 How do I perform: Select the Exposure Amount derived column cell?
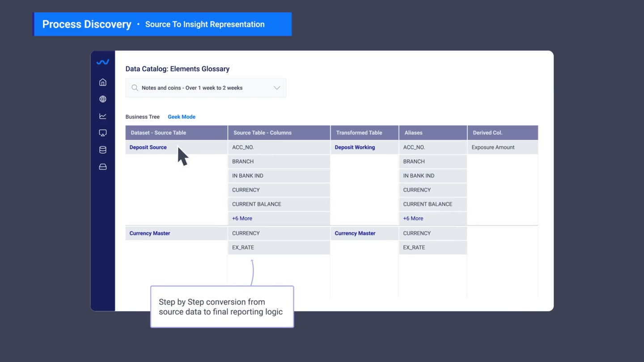tap(503, 147)
